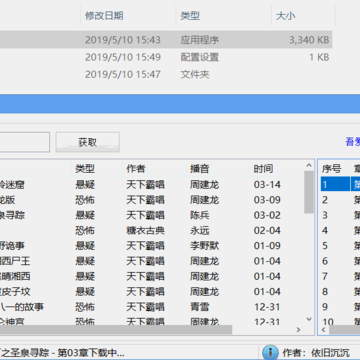The width and height of the screenshot is (360, 360).
Task: Select chapter row number 5
Action: [x=340, y=246]
